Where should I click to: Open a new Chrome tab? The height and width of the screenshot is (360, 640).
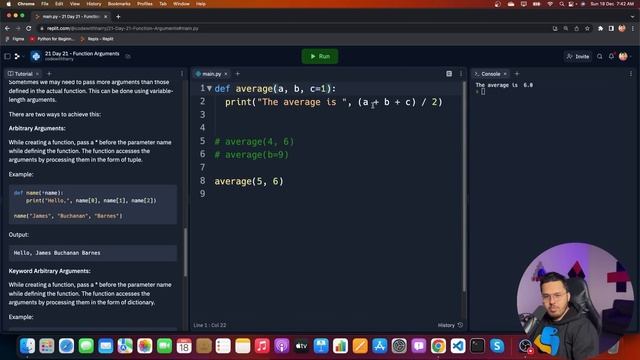tap(118, 17)
